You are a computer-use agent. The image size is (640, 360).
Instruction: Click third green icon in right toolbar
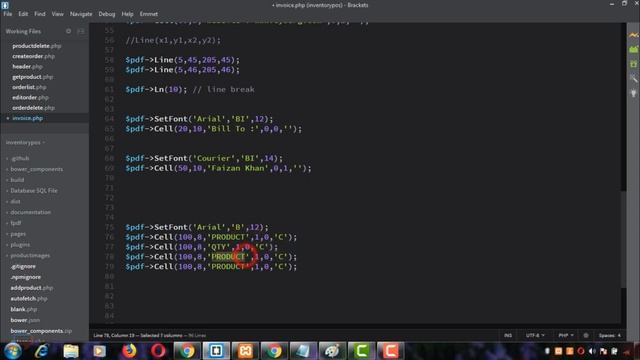click(x=633, y=64)
